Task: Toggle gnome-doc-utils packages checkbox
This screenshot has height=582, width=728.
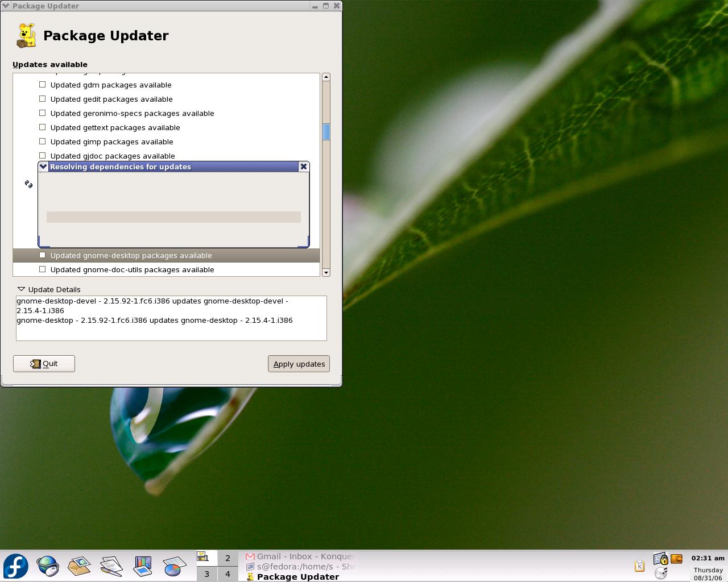Action: [42, 269]
